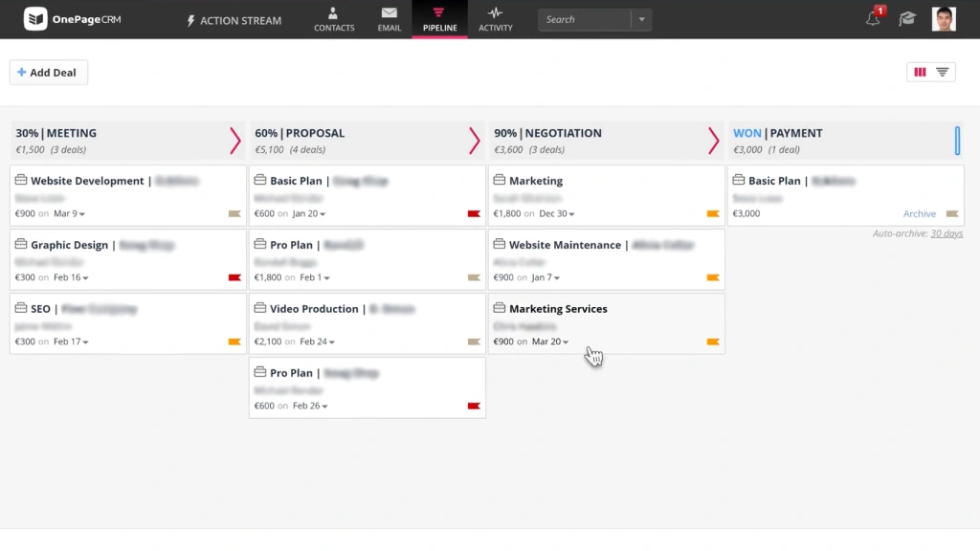Click the Won Payment column header
Viewport: 980px width, 551px height.
(846, 141)
